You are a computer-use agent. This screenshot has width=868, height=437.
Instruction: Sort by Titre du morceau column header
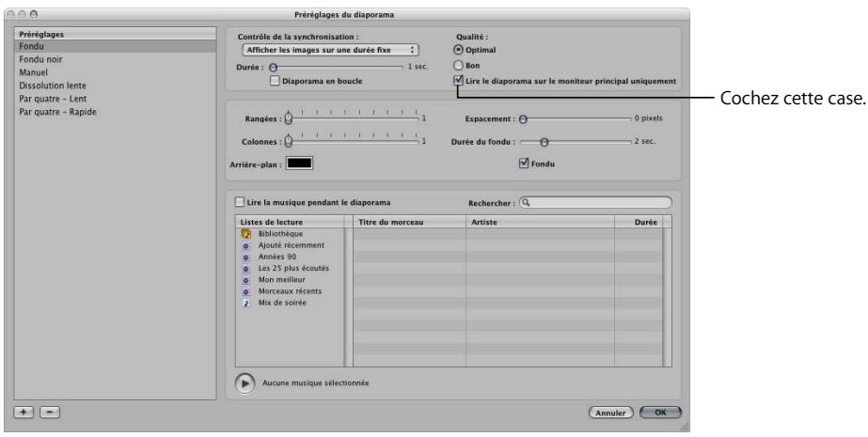pyautogui.click(x=410, y=222)
